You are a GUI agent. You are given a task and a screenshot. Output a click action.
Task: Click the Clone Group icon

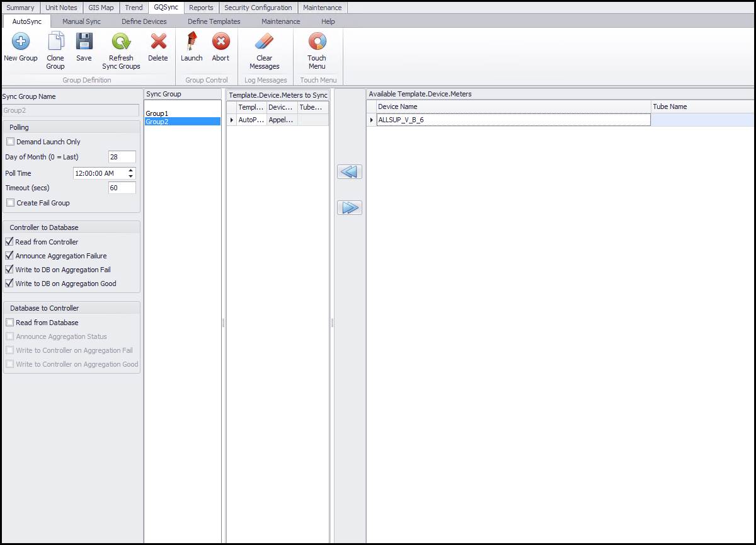[x=55, y=42]
